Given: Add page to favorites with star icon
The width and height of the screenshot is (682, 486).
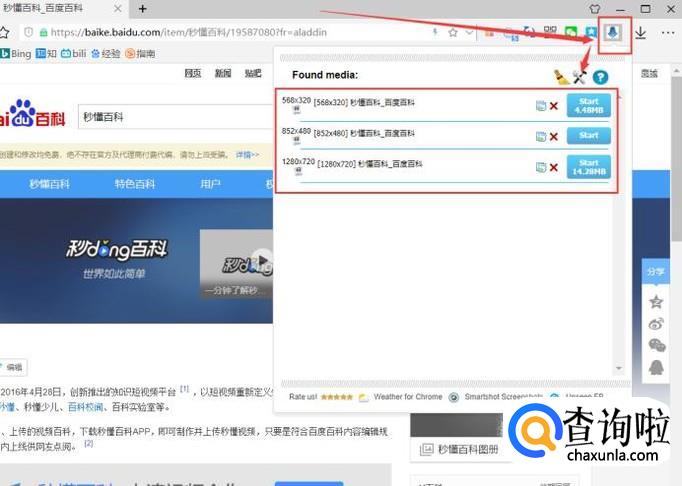Looking at the screenshot, I should click(453, 32).
